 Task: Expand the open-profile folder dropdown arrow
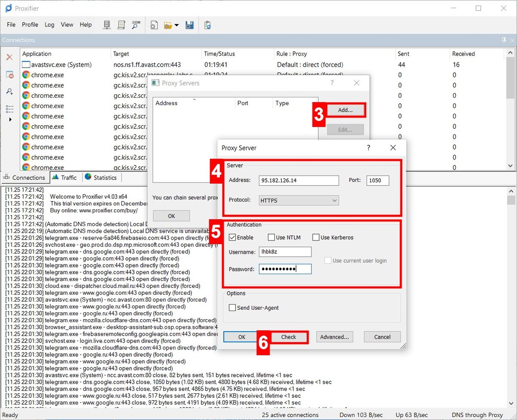pos(177,25)
